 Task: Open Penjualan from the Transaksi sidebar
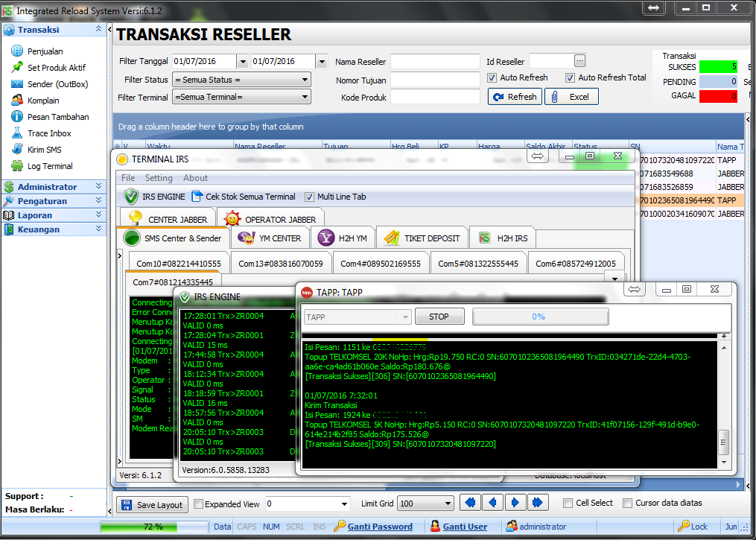[x=45, y=51]
